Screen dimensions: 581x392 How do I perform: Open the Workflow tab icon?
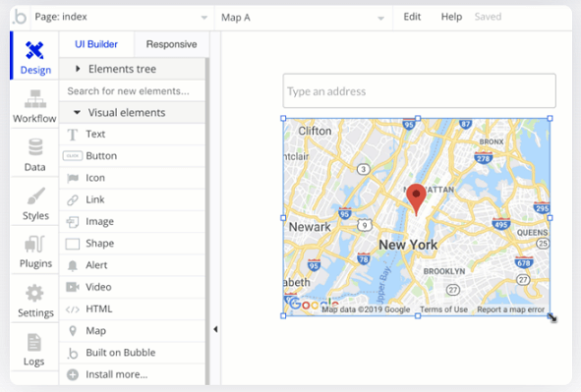pyautogui.click(x=35, y=98)
